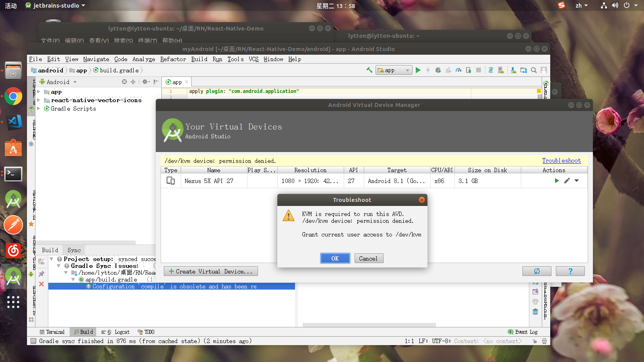This screenshot has height=362, width=644.
Task: Collapse app/build.gradle node in Build output
Action: (x=73, y=280)
